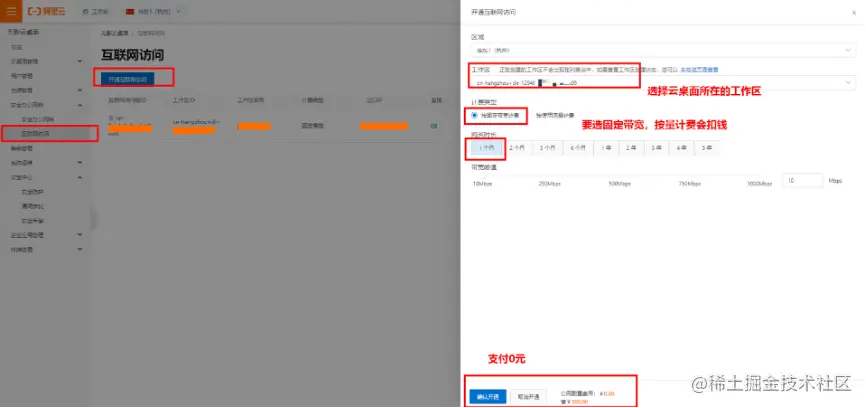Choose the 1年 duration
Screen dimensions: 866x408
[606, 148]
